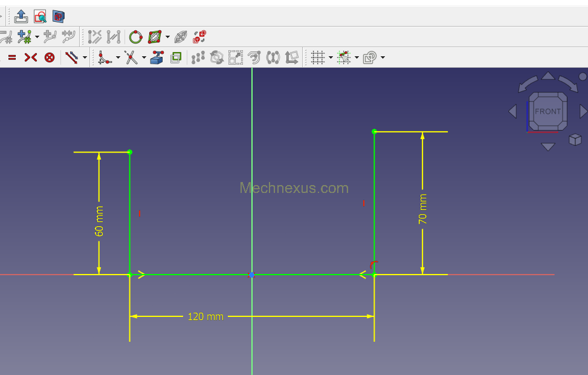Viewport: 588px width, 375px height.
Task: Click navigation cube down arrow
Action: pyautogui.click(x=548, y=147)
